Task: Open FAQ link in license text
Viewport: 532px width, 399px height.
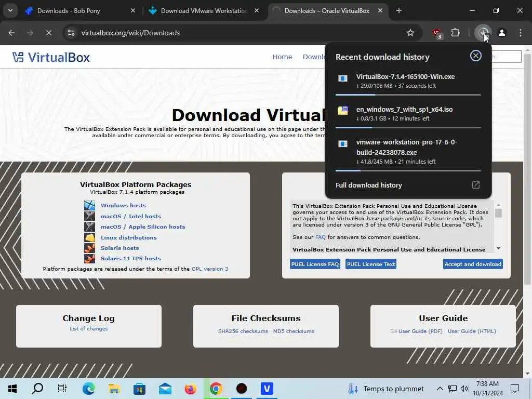Action: [320, 237]
